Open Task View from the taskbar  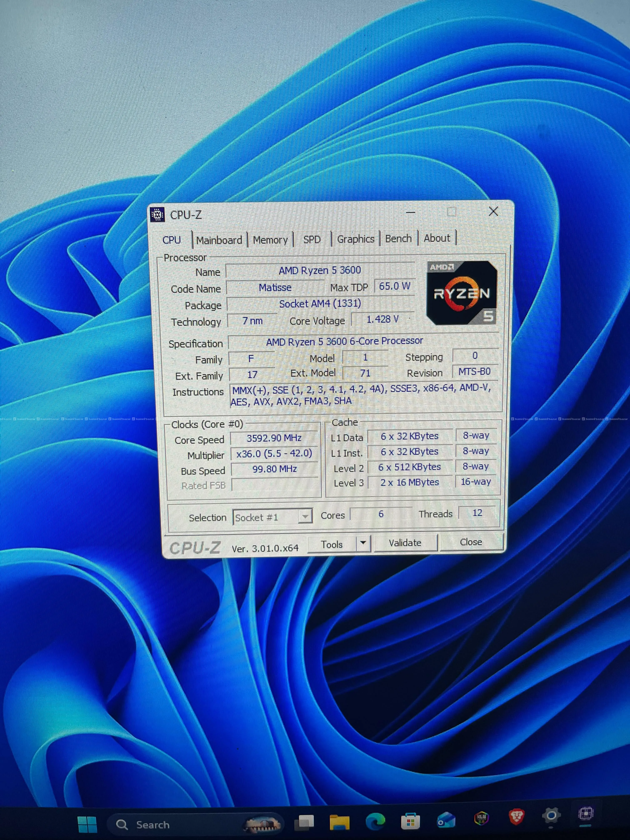point(304,822)
